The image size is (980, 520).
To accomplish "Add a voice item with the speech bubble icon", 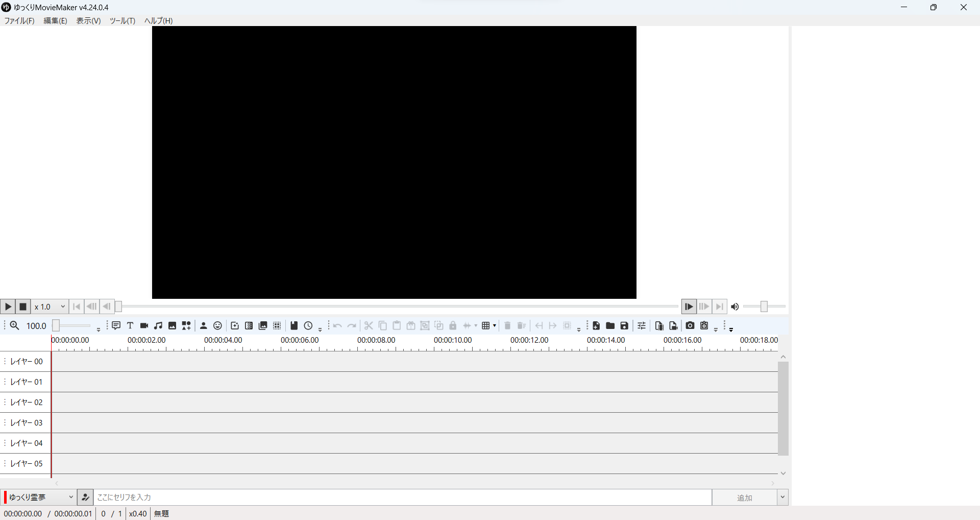I will point(116,326).
